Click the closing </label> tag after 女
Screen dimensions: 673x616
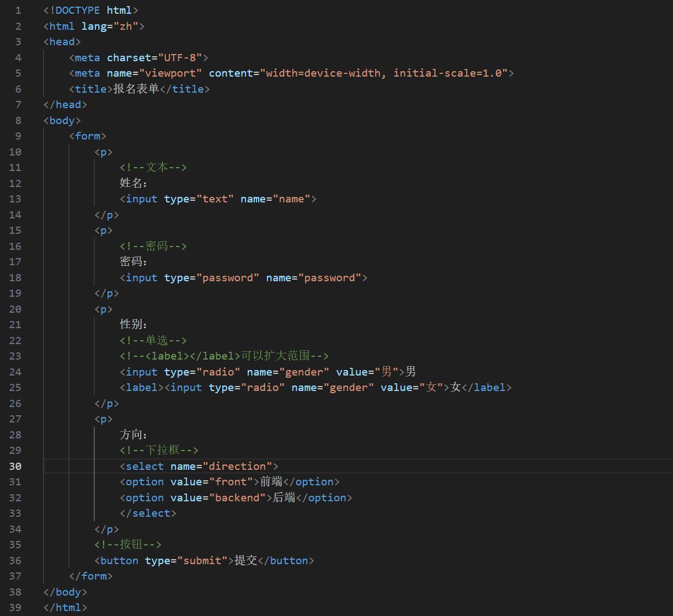click(487, 387)
